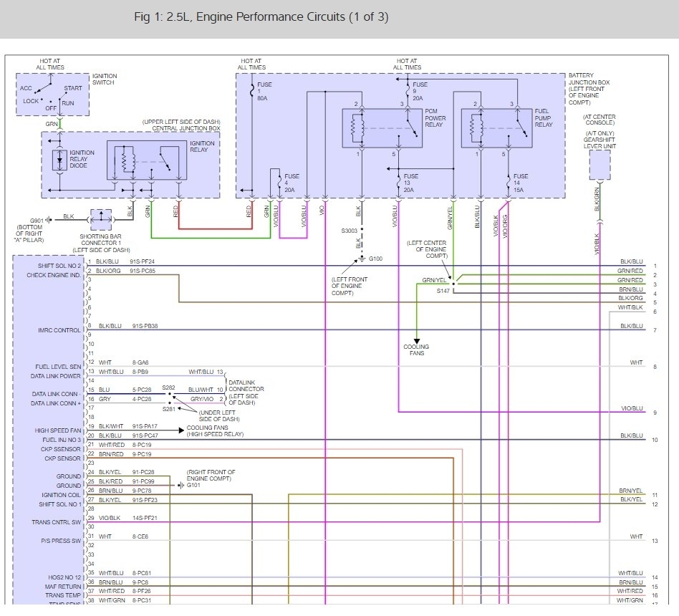Click the gearshift lever unit box
This screenshot has width=679, height=616.
point(599,165)
